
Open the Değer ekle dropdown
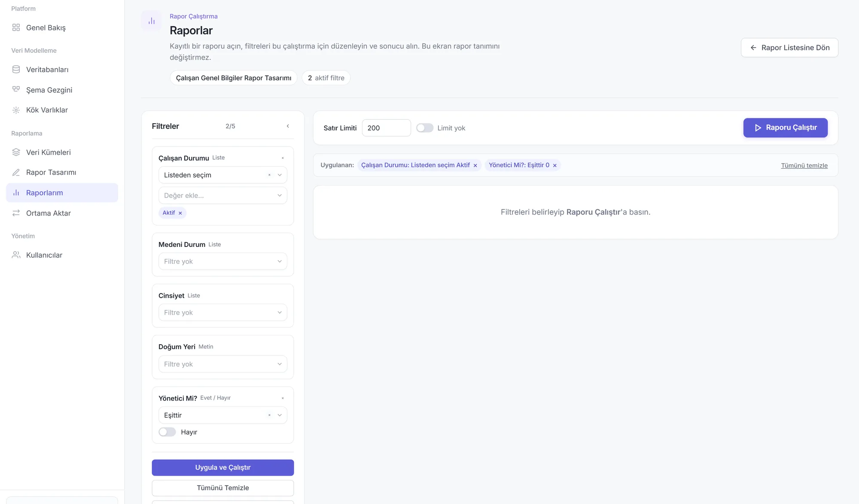[222, 195]
